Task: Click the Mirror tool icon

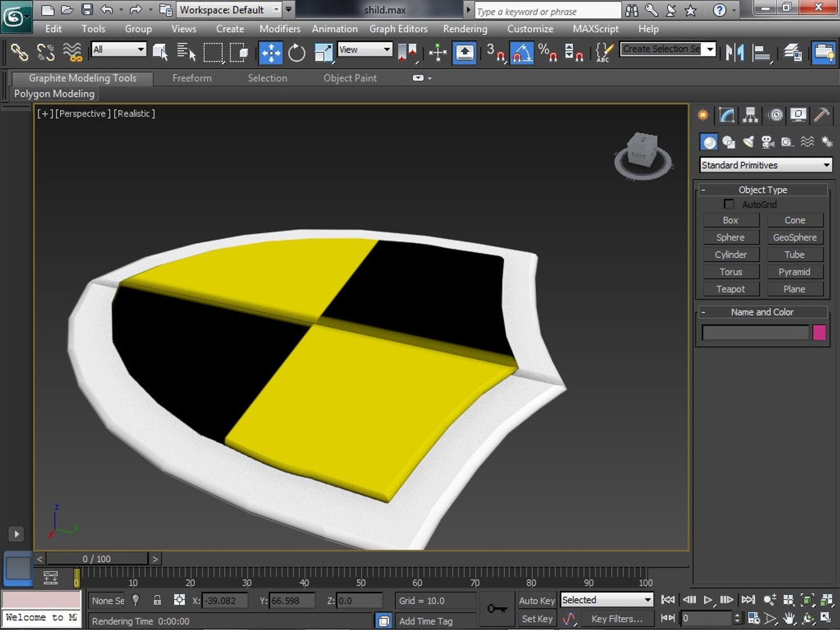Action: [734, 53]
